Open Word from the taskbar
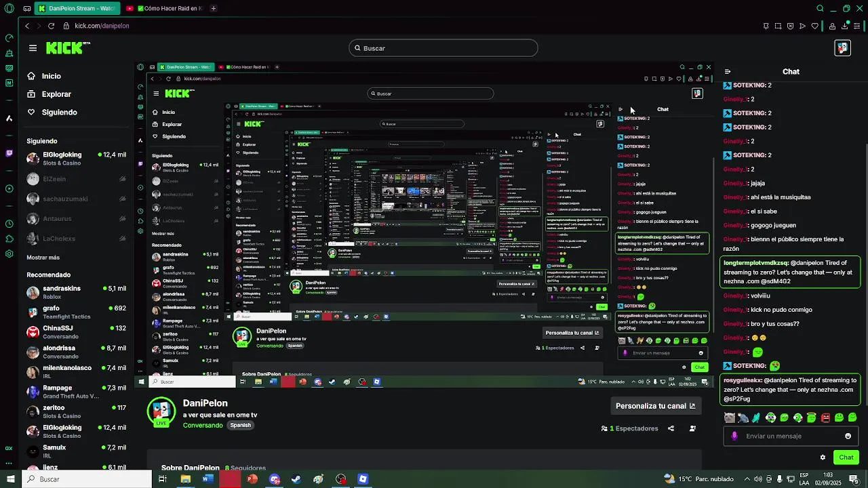868x488 pixels. click(208, 479)
